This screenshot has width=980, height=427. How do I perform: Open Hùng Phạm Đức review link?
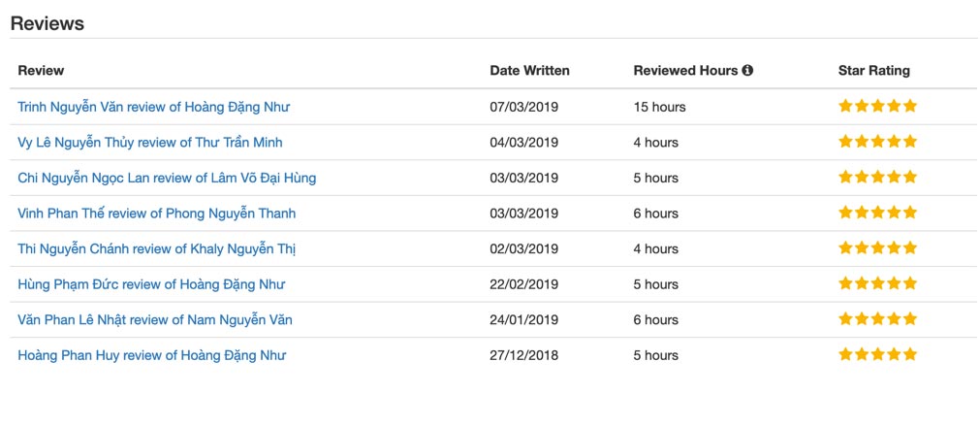(x=151, y=285)
